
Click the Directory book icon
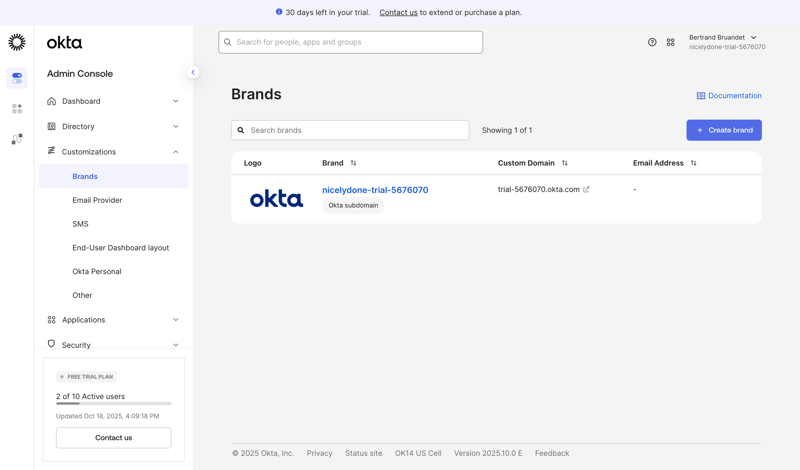point(52,126)
